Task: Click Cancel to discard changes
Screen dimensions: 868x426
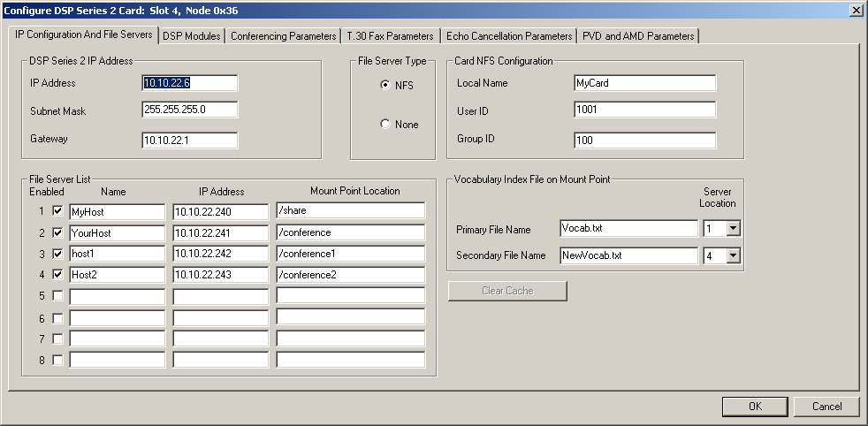Action: pyautogui.click(x=826, y=407)
